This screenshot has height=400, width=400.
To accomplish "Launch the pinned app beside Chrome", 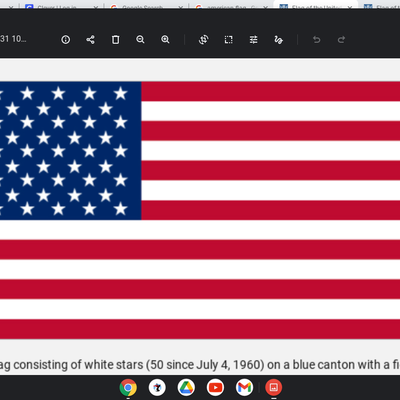I will 157,387.
